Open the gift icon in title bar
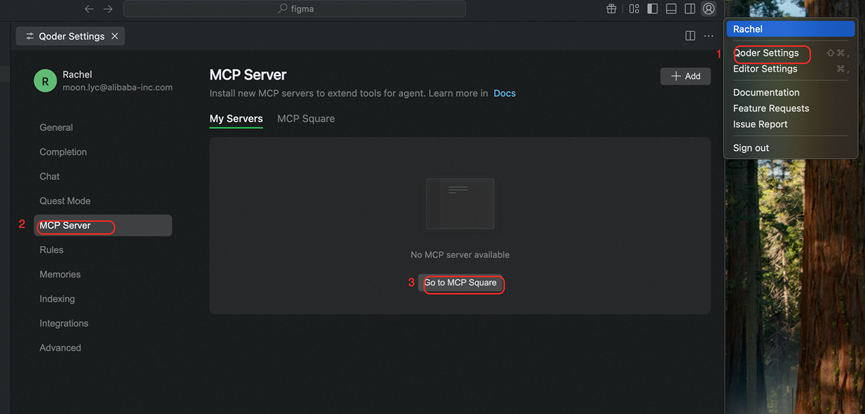Image resolution: width=865 pixels, height=414 pixels. [611, 9]
